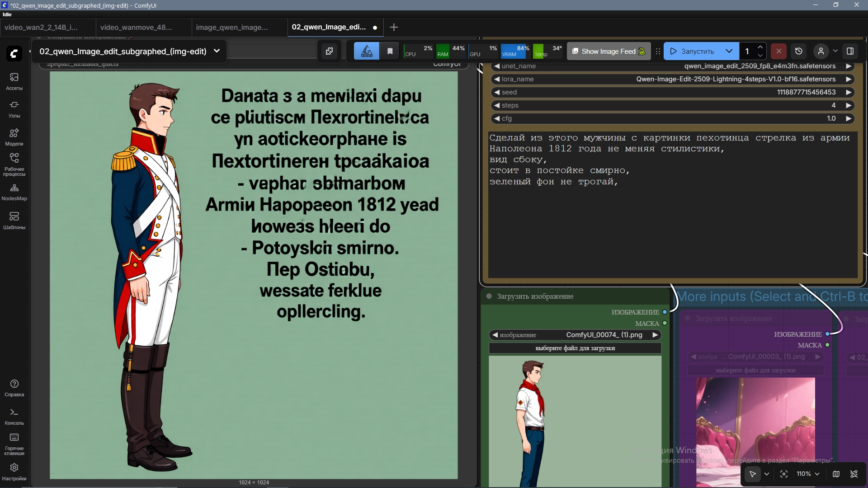Expand the workflow name dropdown chevron
The height and width of the screenshot is (488, 868).
[217, 51]
